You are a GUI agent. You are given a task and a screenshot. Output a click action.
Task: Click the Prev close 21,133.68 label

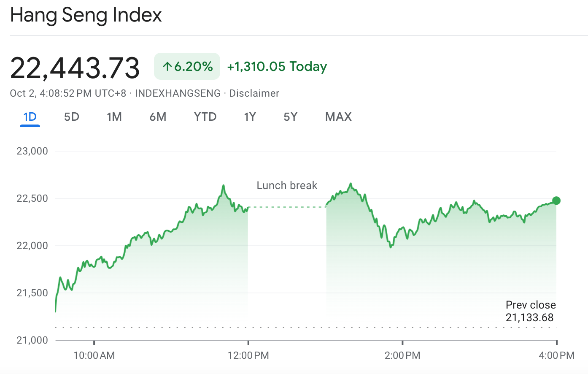pos(530,311)
